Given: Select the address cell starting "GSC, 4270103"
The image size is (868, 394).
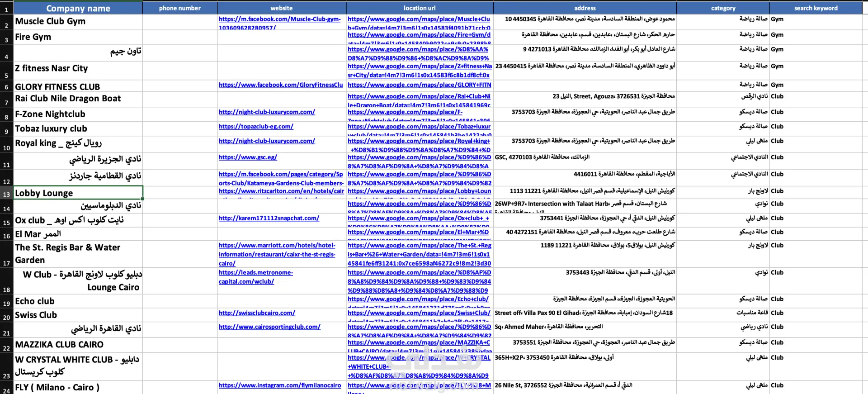Looking at the screenshot, I should (x=585, y=161).
